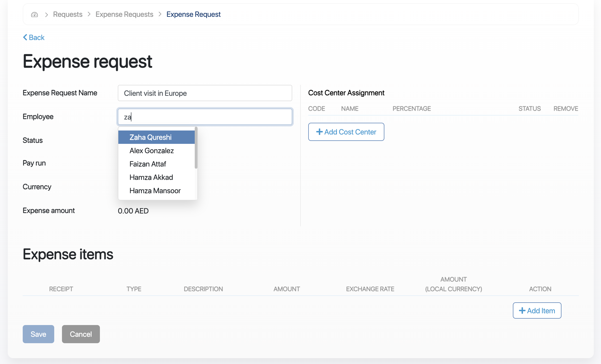This screenshot has height=364, width=601.
Task: Click the dropdown list scrollbar
Action: [x=196, y=148]
